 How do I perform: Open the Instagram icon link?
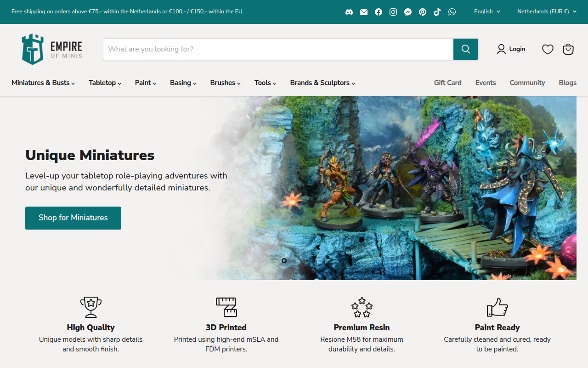pos(393,12)
